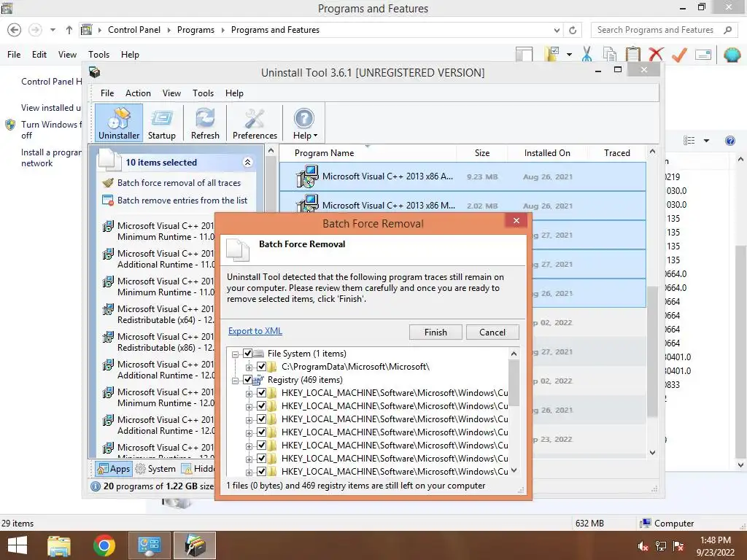Open the Explorer address bar dropdown

[557, 31]
